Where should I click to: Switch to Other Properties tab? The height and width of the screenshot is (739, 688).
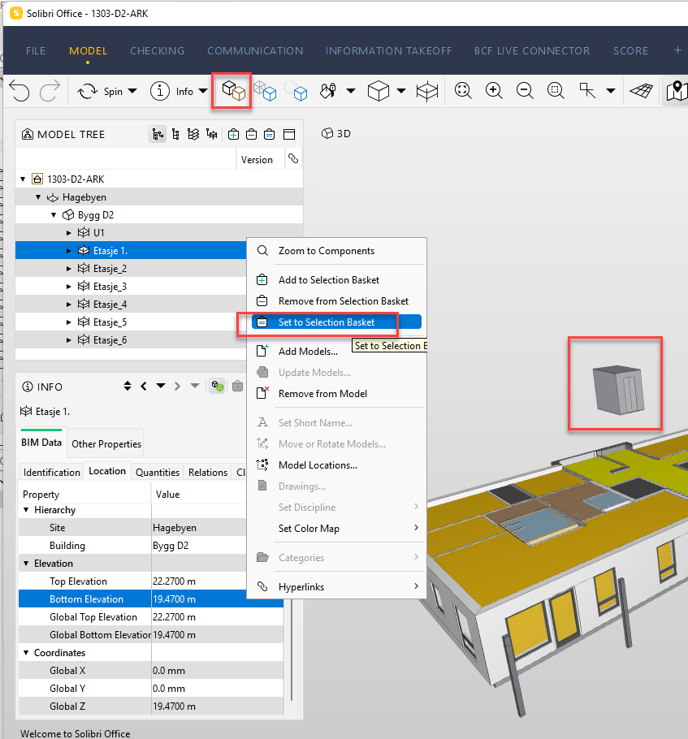click(106, 444)
